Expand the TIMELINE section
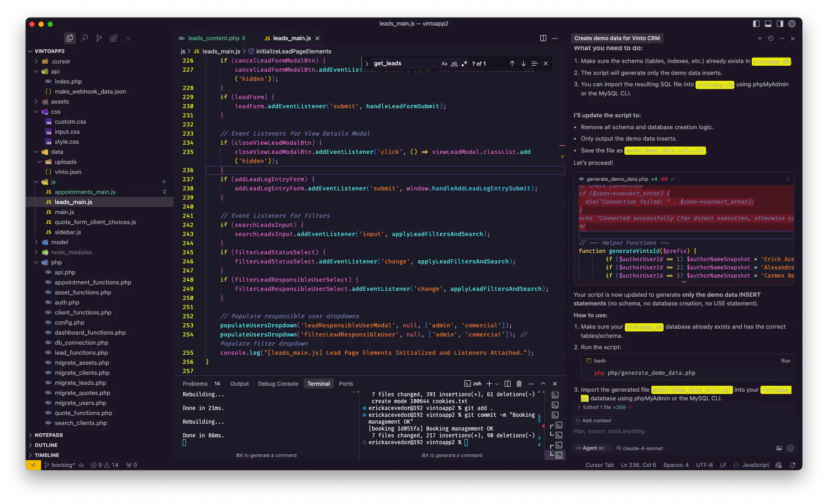Image resolution: width=828 pixels, height=504 pixels. pyautogui.click(x=47, y=455)
